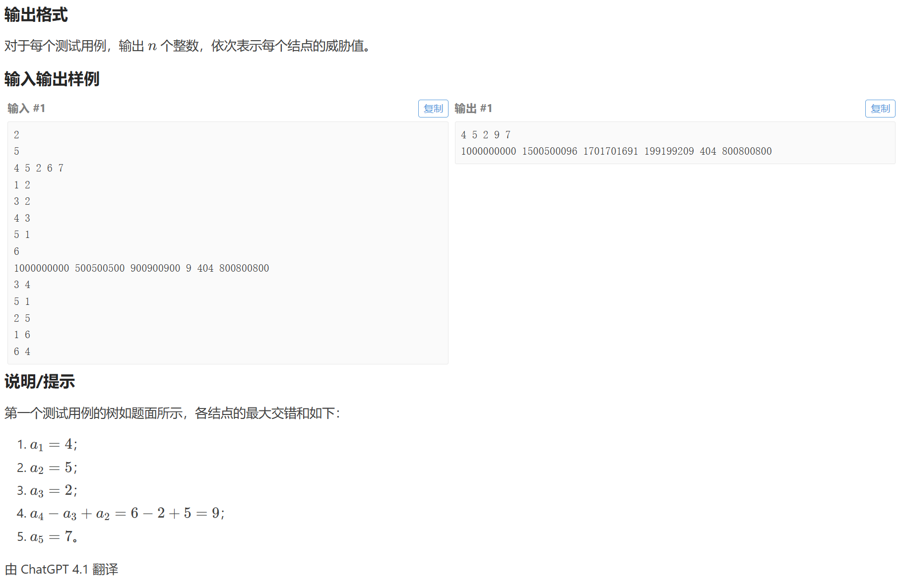This screenshot has width=900, height=588.
Task: Click the 复制 button beside 输入 #1
Action: [x=433, y=108]
